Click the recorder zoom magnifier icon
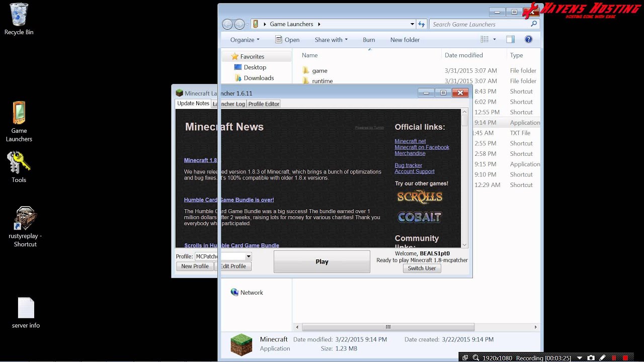The image size is (644, 362). point(475,357)
